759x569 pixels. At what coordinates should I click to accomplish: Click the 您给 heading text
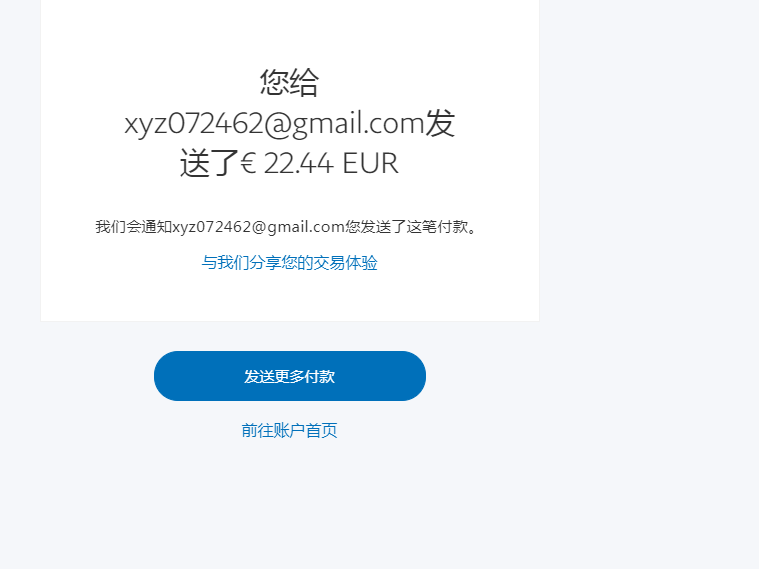289,82
